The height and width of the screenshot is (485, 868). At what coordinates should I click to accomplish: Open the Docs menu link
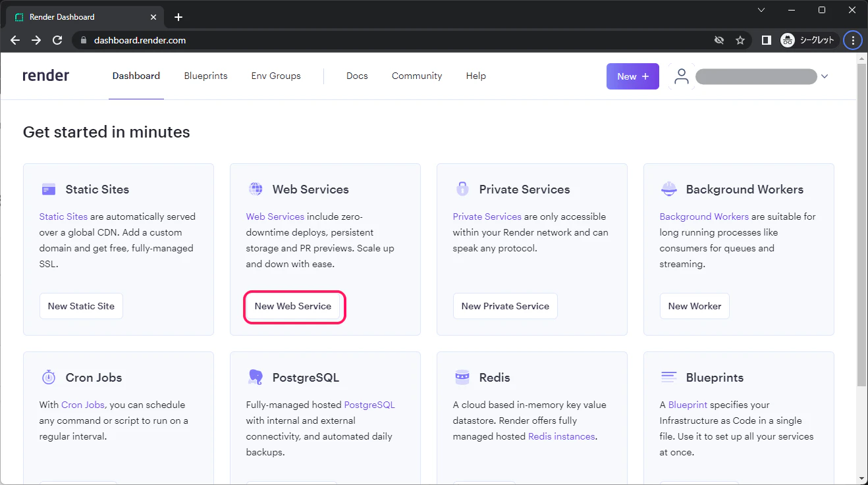(357, 76)
